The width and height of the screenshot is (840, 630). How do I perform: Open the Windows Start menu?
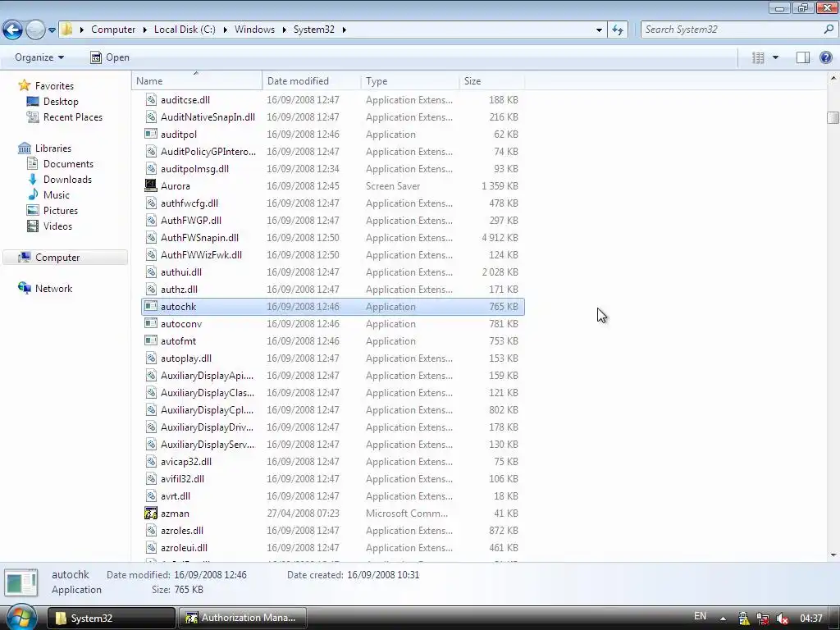click(21, 617)
